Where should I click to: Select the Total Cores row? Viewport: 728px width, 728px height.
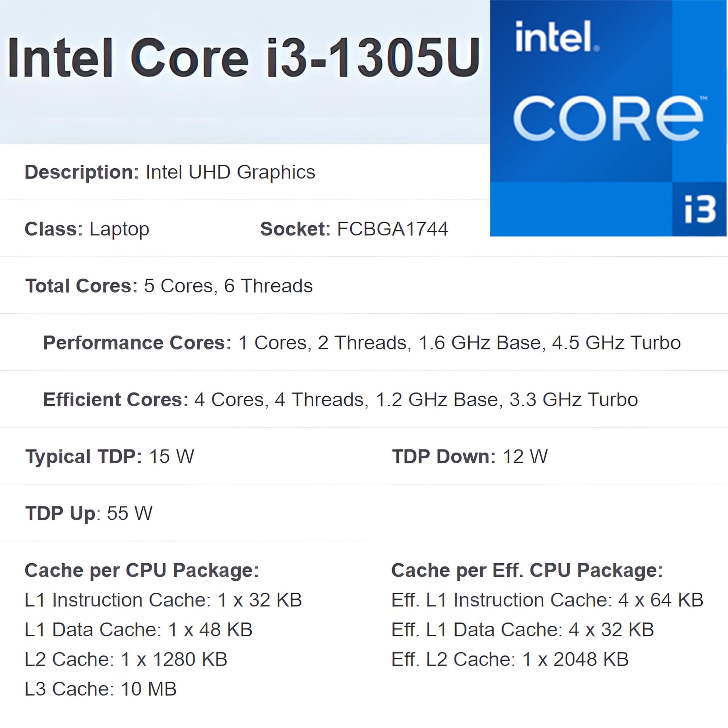169,286
